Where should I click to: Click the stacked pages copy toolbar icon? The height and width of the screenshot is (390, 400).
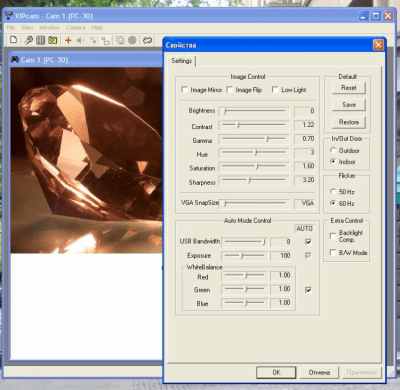coord(120,40)
